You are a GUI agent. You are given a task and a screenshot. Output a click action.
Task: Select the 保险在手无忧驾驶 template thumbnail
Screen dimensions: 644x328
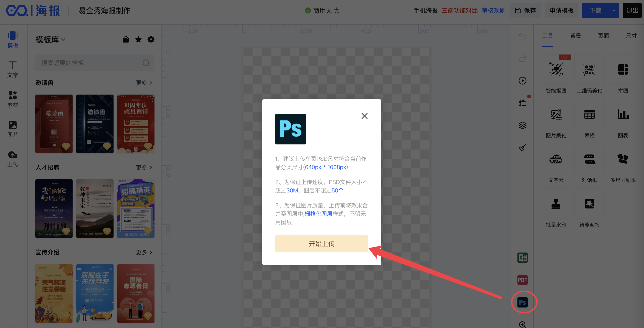point(95,293)
